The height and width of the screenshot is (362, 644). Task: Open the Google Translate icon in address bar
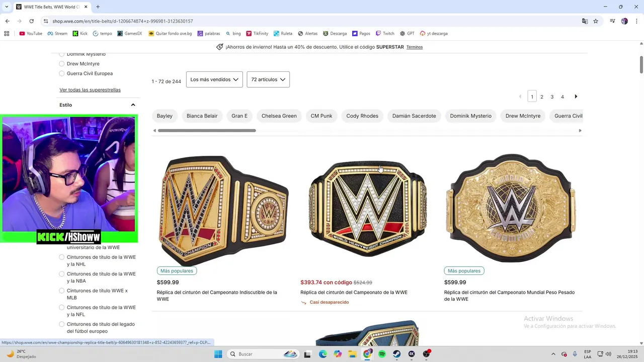tap(585, 21)
